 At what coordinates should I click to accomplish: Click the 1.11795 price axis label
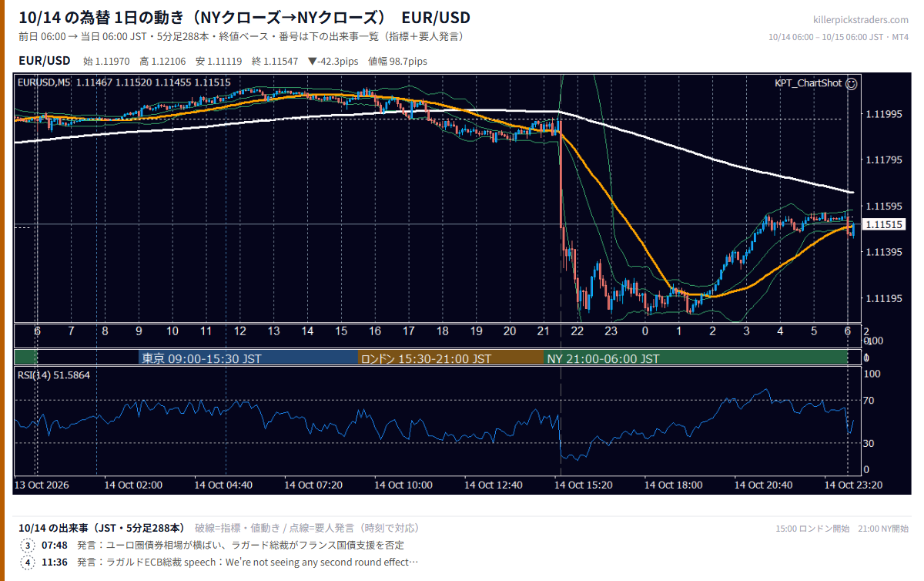[x=884, y=160]
